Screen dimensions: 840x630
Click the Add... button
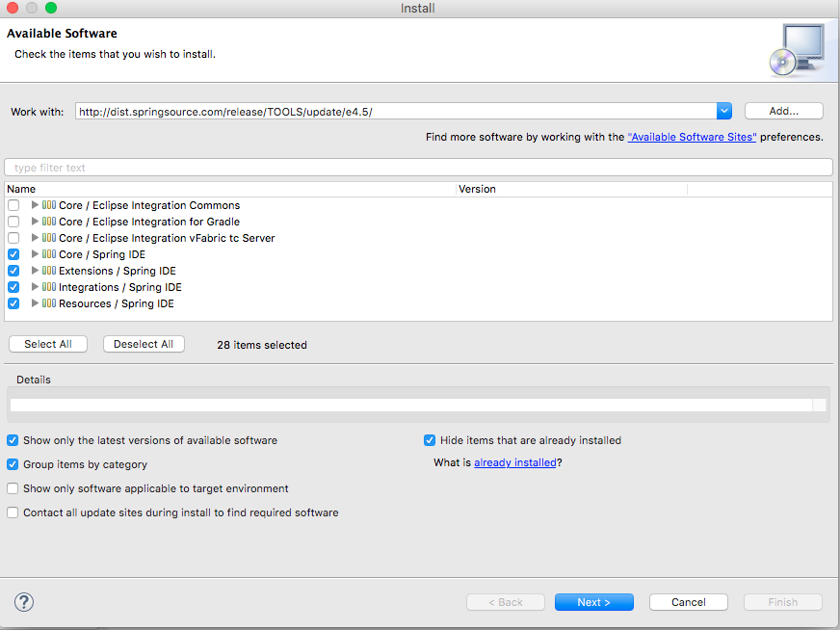(784, 111)
